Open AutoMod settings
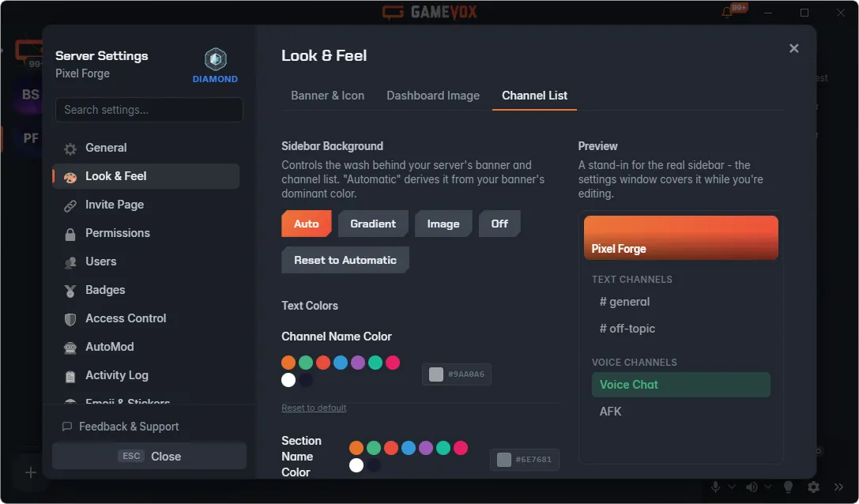The image size is (859, 504). pyautogui.click(x=145, y=348)
